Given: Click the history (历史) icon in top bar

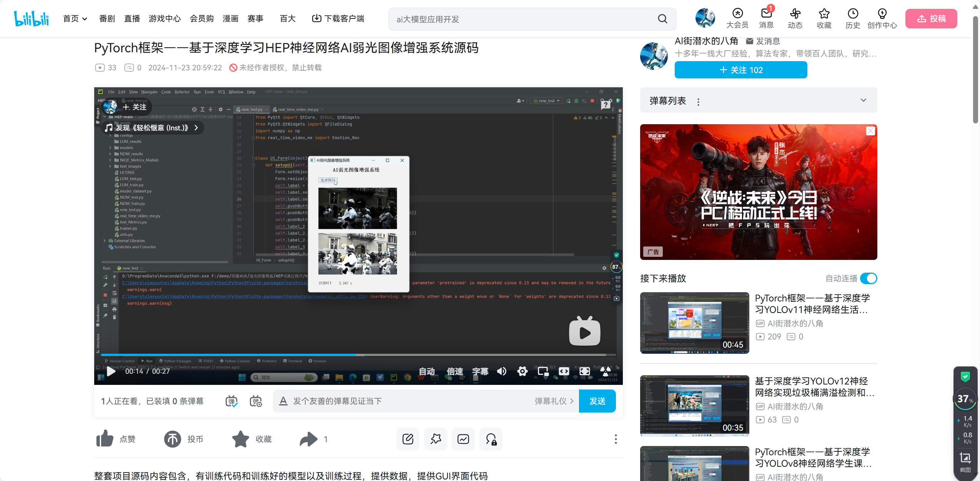Looking at the screenshot, I should (853, 18).
